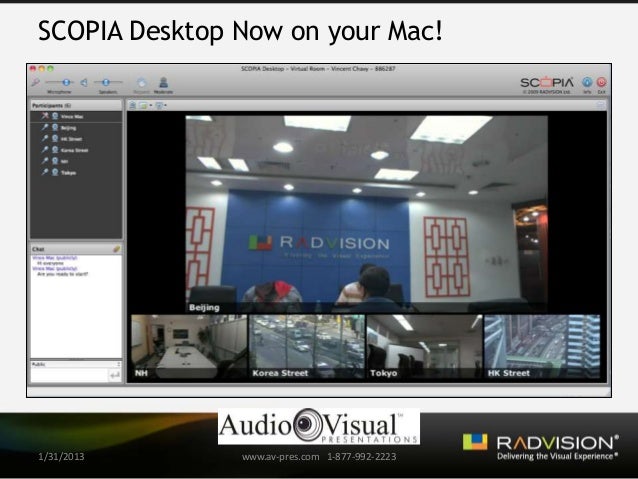Click the first icon in video toolbar
This screenshot has height=479, width=638.
132,105
